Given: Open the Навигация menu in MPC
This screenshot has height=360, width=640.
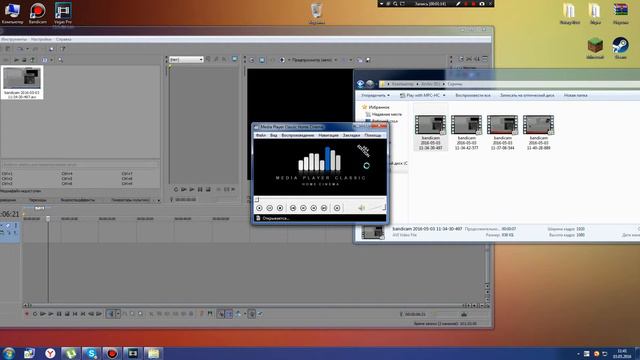Looking at the screenshot, I should pyautogui.click(x=329, y=135).
